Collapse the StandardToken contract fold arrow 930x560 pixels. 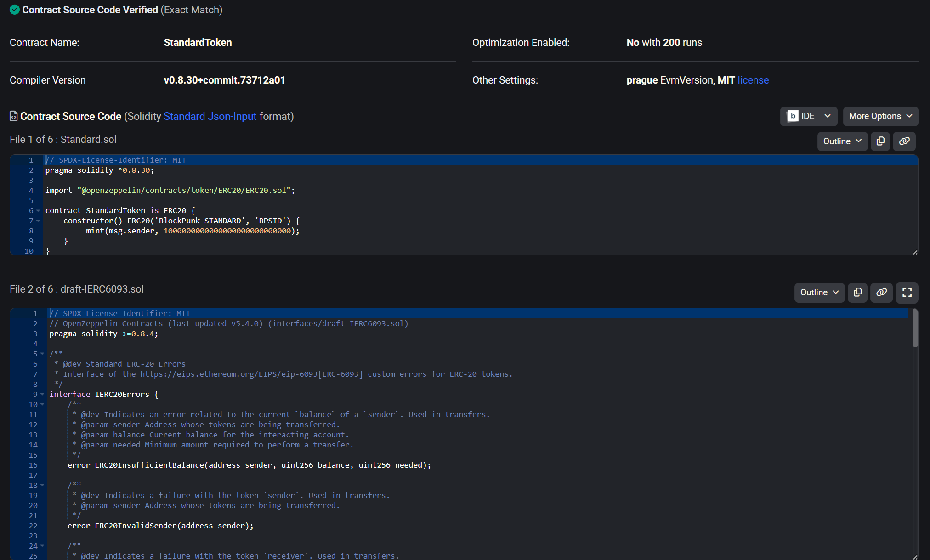38,211
